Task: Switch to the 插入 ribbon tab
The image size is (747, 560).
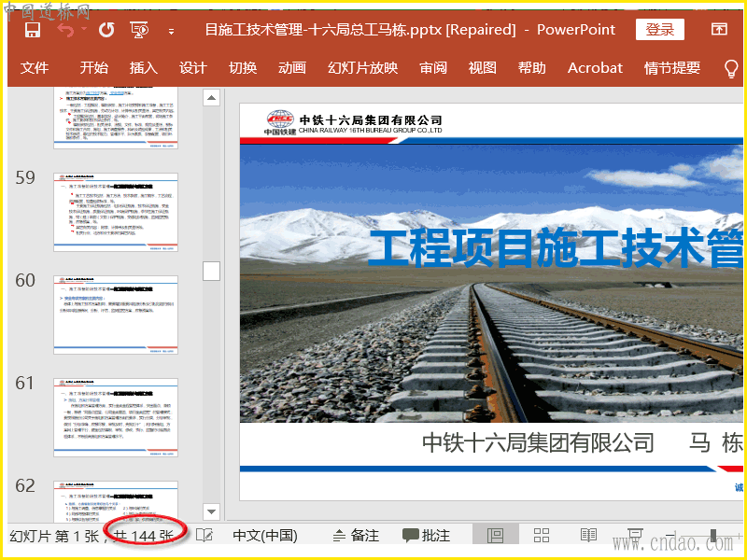Action: [x=144, y=67]
